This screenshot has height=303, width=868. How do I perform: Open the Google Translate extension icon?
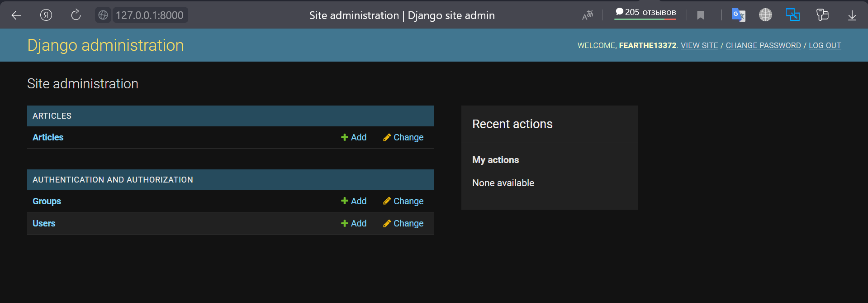tap(739, 15)
